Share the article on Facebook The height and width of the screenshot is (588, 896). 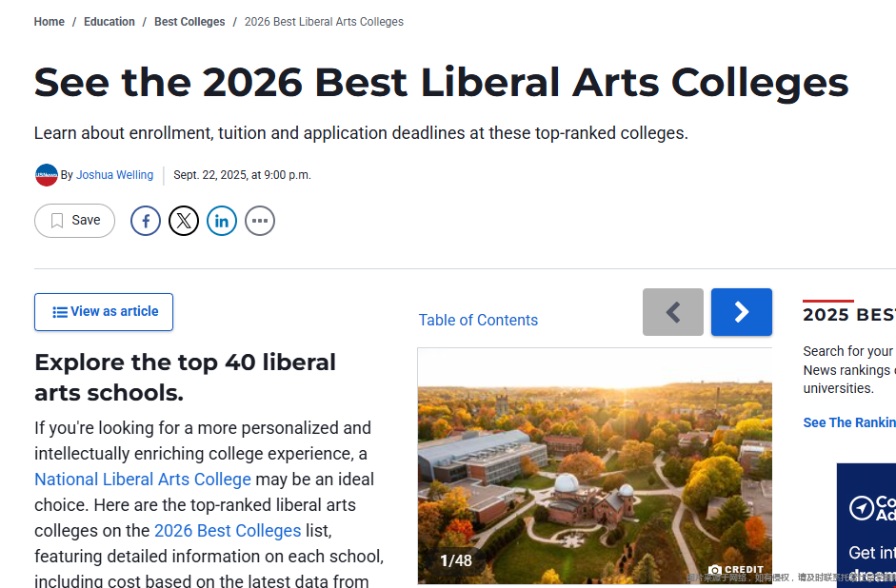145,220
